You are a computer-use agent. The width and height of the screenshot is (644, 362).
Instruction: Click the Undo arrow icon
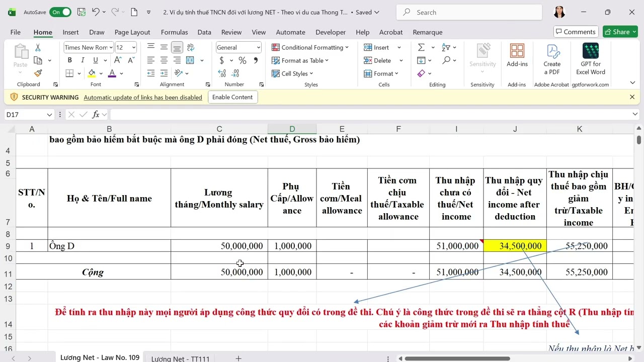[x=96, y=12]
